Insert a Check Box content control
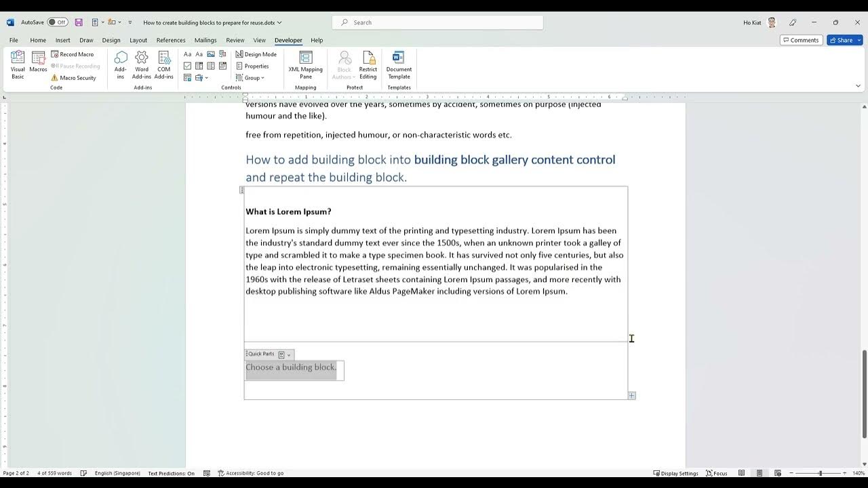868x488 pixels. click(x=188, y=66)
